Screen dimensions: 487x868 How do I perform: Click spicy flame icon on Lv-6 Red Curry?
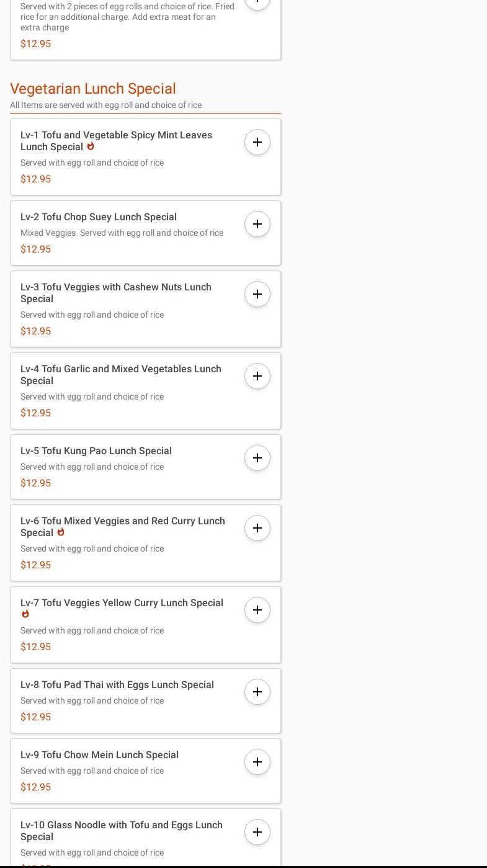61,532
